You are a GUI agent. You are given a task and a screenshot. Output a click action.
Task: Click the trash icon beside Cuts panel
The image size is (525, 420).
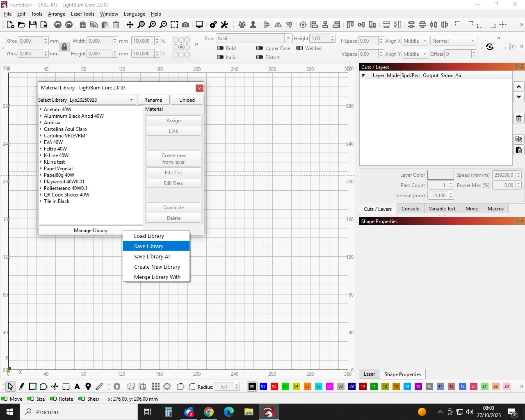519,119
